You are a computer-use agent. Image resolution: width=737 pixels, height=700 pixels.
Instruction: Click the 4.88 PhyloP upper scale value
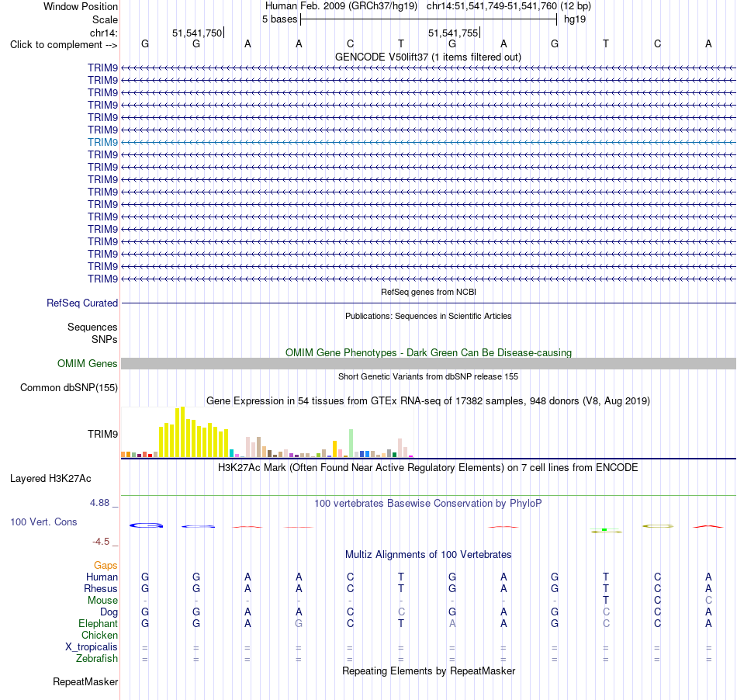pyautogui.click(x=99, y=503)
